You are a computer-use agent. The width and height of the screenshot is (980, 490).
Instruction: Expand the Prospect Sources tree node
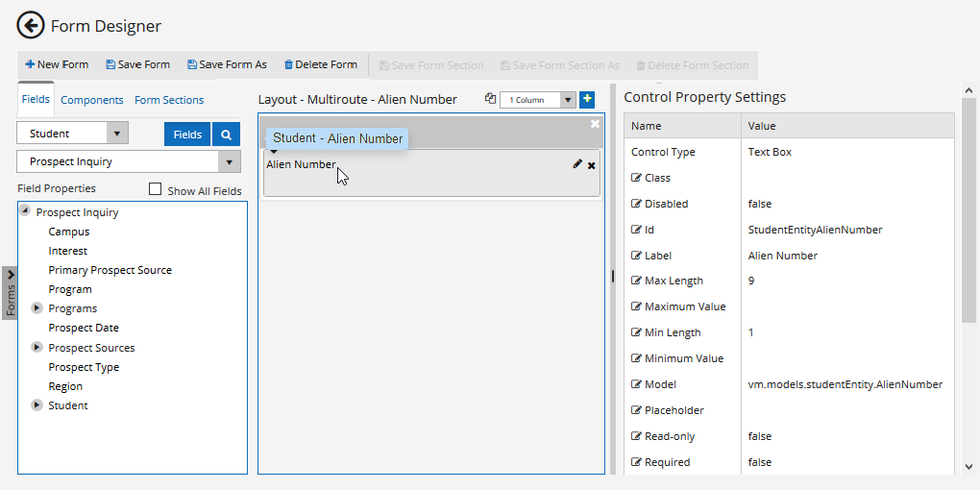[x=37, y=348]
